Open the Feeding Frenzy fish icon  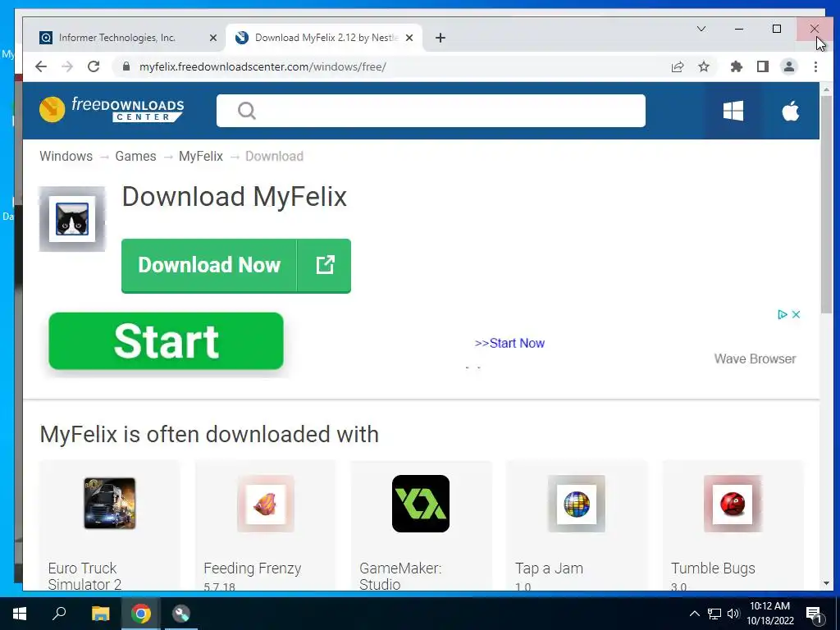click(266, 504)
